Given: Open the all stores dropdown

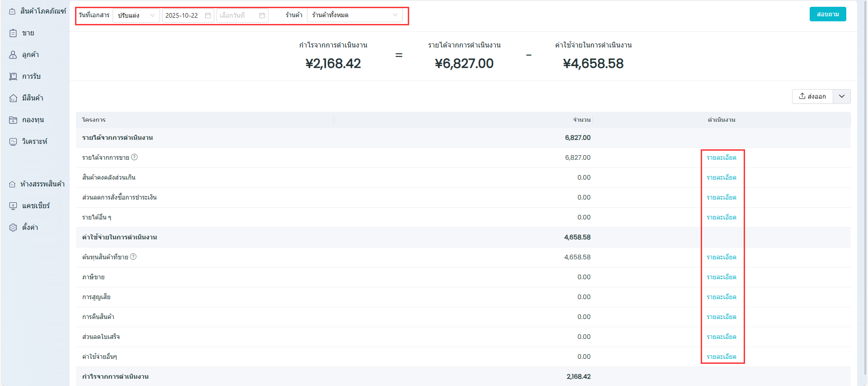Looking at the screenshot, I should click(354, 15).
